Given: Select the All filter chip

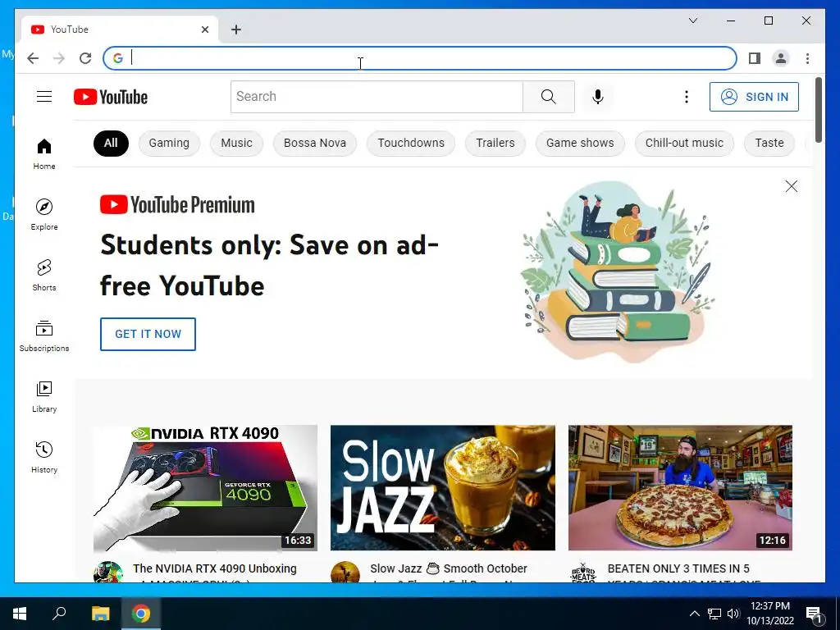Looking at the screenshot, I should pyautogui.click(x=111, y=143).
